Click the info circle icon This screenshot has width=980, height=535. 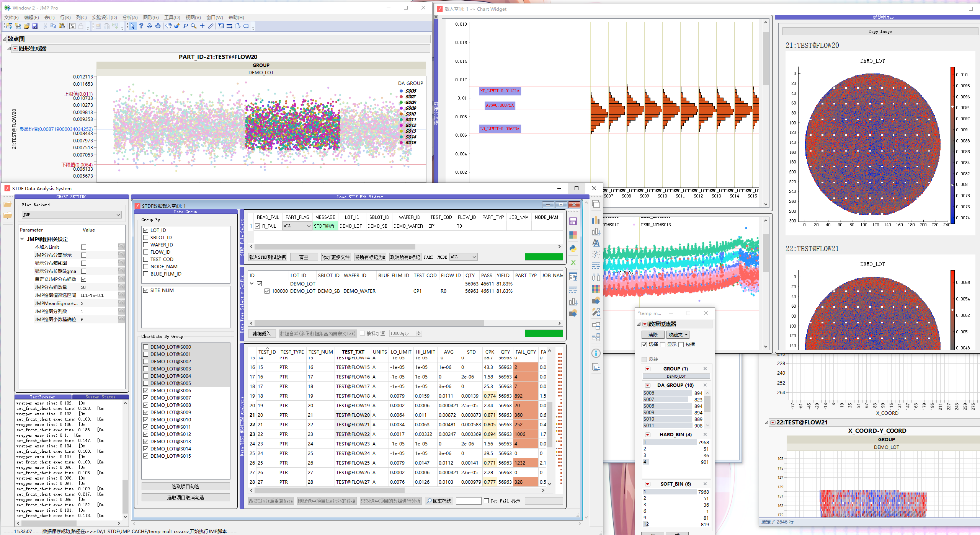click(x=596, y=353)
